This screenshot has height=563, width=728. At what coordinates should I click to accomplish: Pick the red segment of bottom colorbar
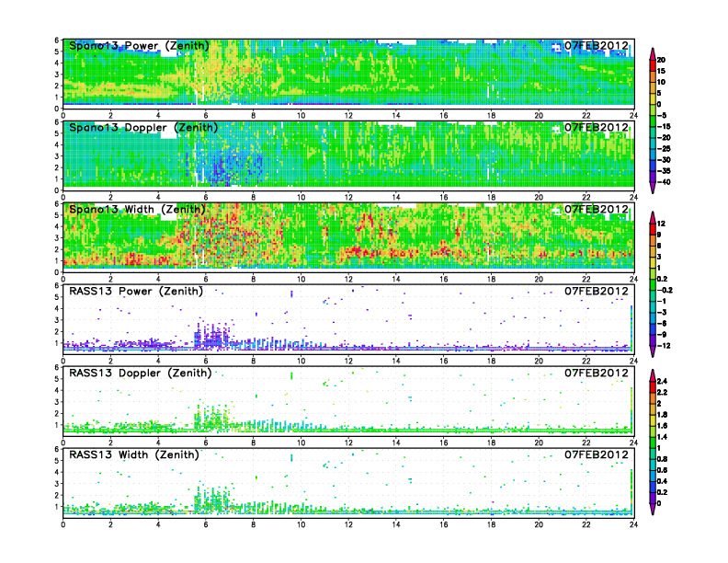(653, 386)
